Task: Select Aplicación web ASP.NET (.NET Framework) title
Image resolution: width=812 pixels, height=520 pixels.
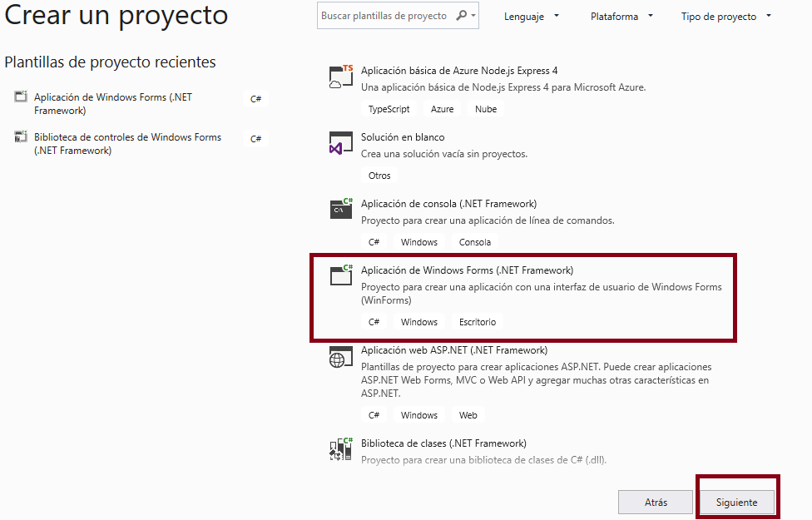Action: [454, 350]
